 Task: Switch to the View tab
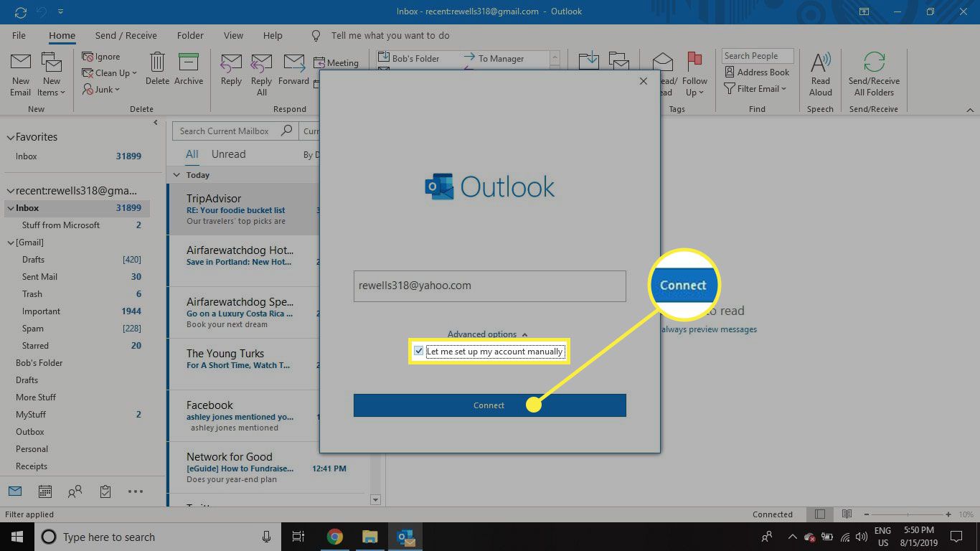(233, 35)
